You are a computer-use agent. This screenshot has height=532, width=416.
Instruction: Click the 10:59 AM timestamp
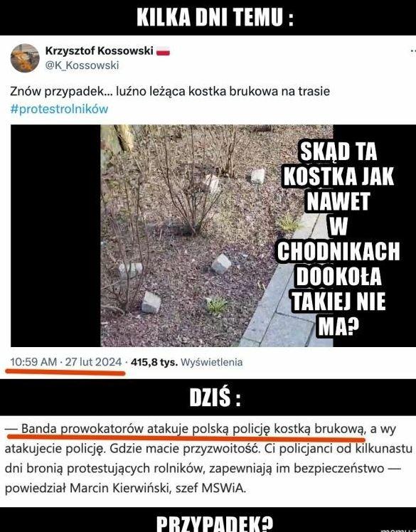tap(33, 362)
